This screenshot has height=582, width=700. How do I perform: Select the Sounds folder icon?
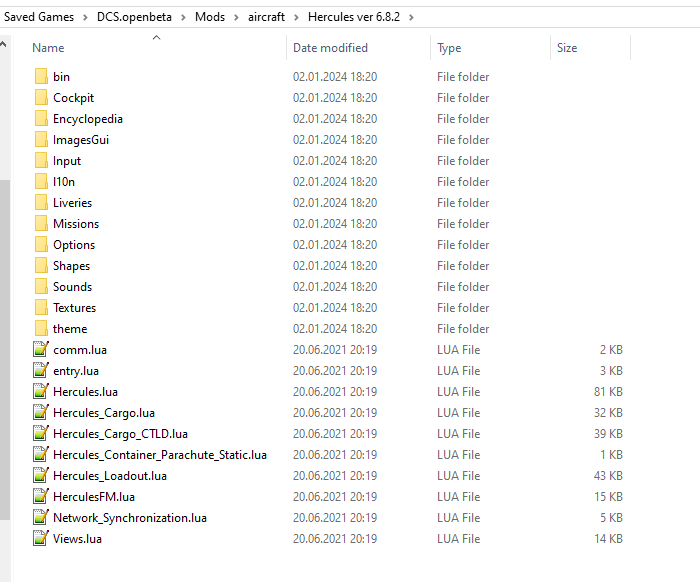click(x=41, y=286)
